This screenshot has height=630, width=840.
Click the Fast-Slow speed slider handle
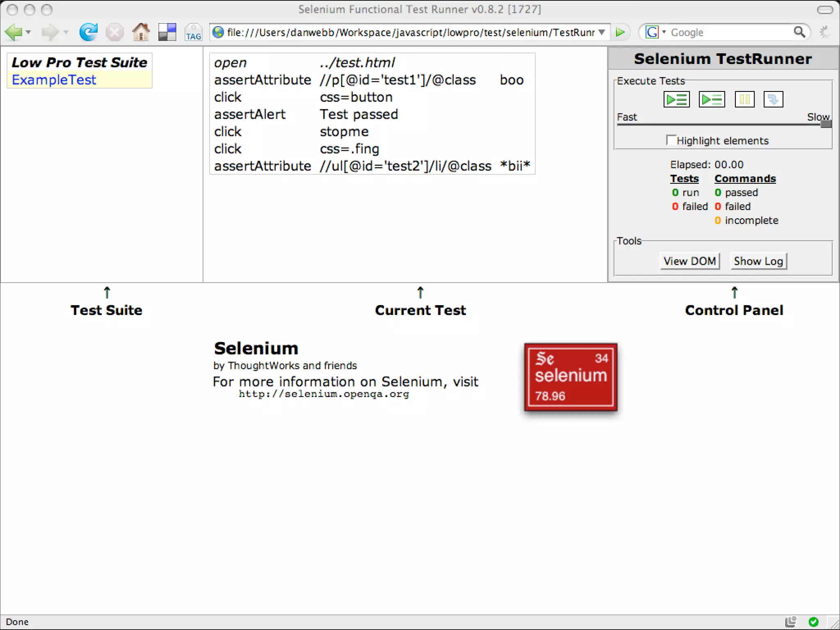coord(826,124)
